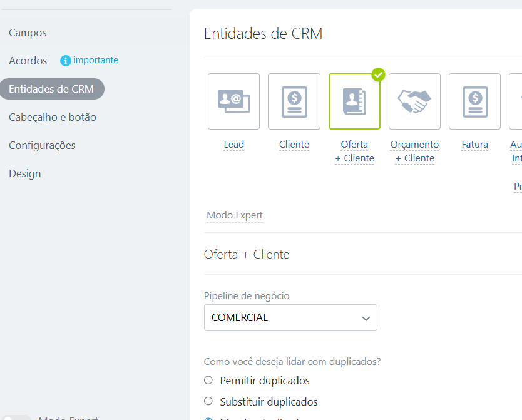Open the Pipeline de negócio dropdown
522x420 pixels.
(x=290, y=317)
